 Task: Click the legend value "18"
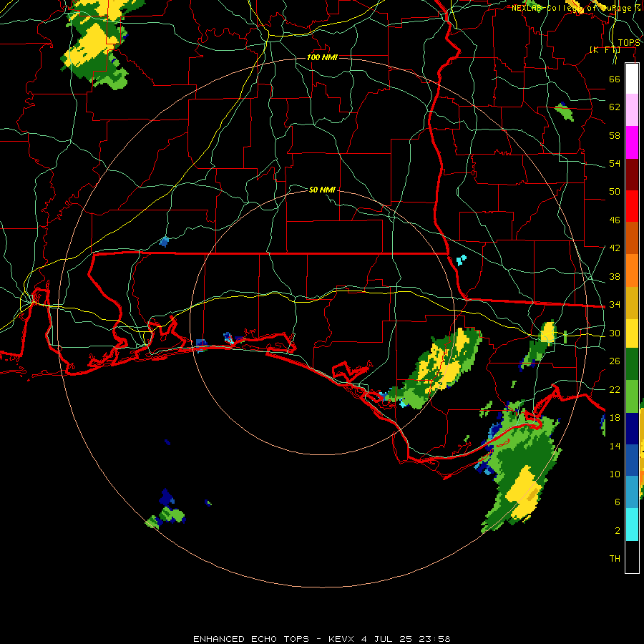tap(615, 418)
